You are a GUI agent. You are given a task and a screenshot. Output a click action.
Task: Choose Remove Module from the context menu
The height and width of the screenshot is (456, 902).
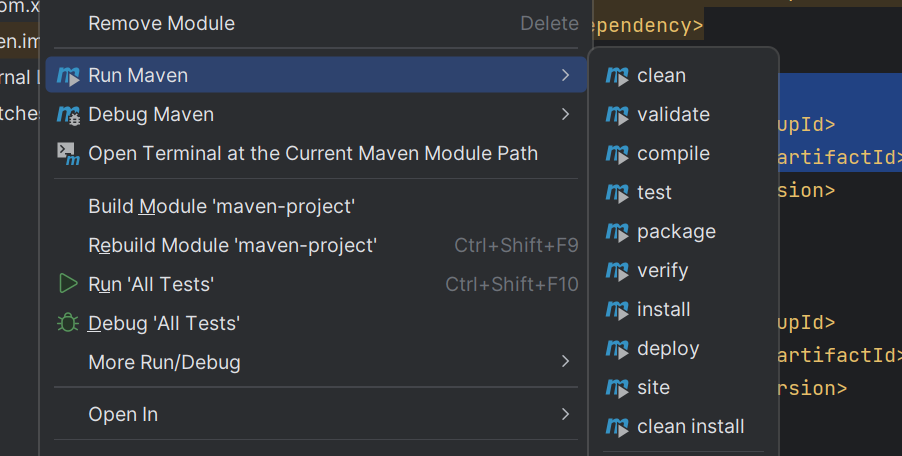point(162,23)
